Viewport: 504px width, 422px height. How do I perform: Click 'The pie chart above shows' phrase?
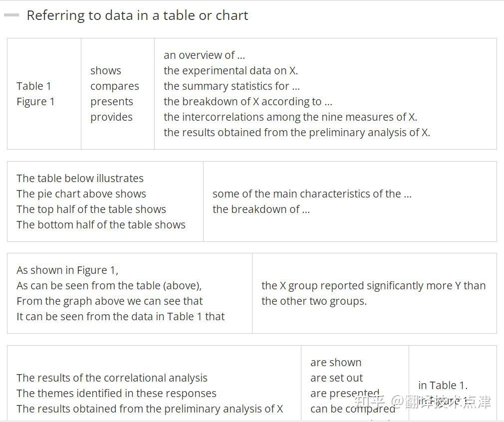81,194
